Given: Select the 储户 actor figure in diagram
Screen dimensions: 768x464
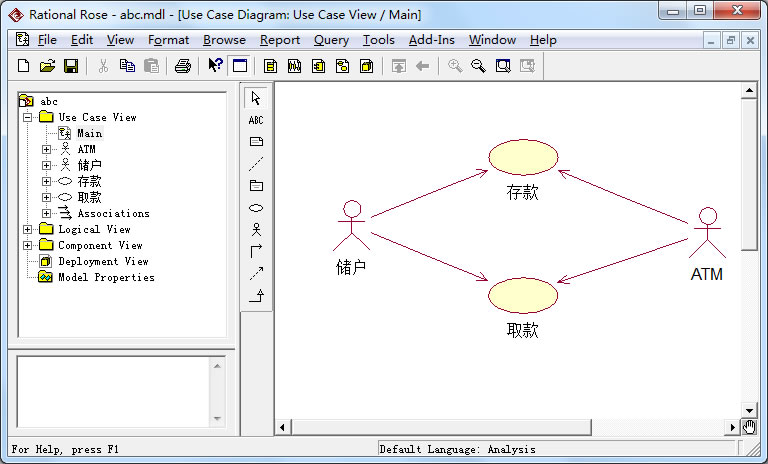Looking at the screenshot, I should pos(352,225).
